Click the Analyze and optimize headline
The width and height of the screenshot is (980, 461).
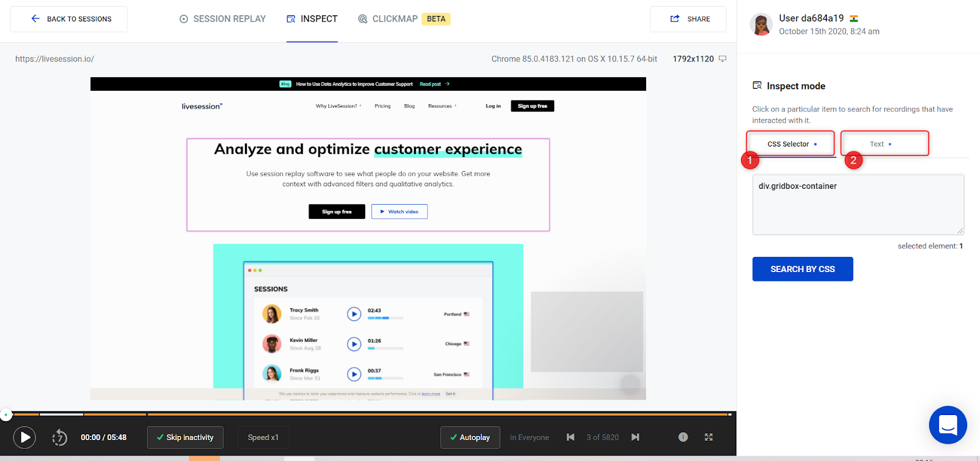[x=368, y=149]
